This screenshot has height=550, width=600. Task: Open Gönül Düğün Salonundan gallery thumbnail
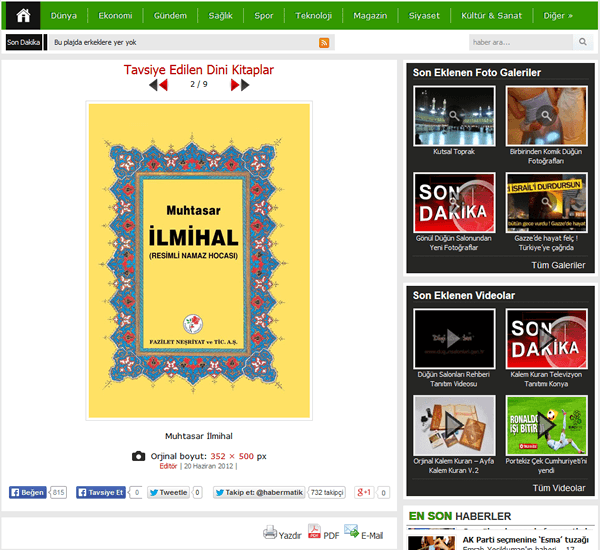[x=454, y=202]
